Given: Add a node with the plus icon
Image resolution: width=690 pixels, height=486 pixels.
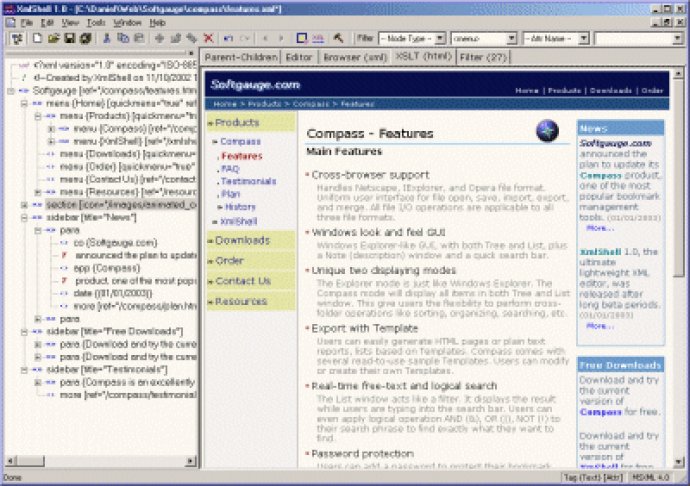Looking at the screenshot, I should [159, 39].
